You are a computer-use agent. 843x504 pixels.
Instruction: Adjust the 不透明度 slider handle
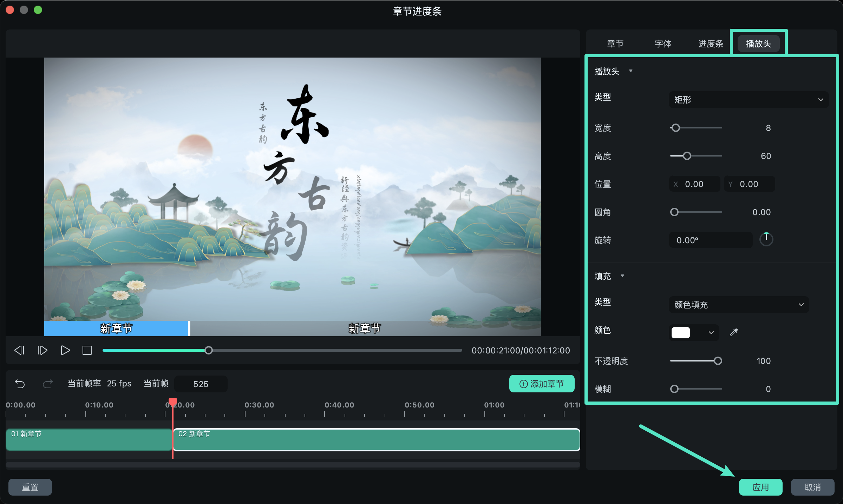[718, 361]
